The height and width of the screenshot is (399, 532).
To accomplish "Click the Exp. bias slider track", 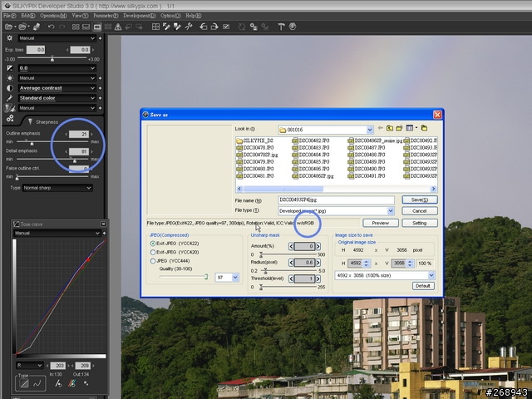I will click(52, 58).
